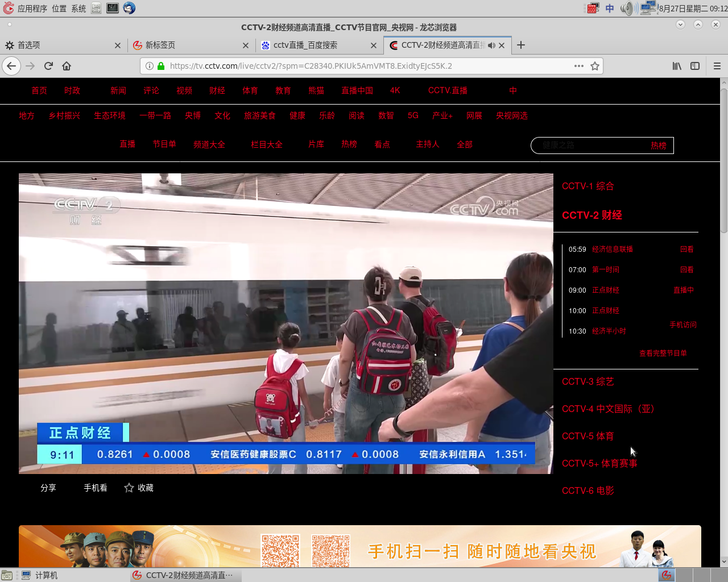Bookmark this page with the star icon
Screen dimensions: 728x582
[595, 66]
